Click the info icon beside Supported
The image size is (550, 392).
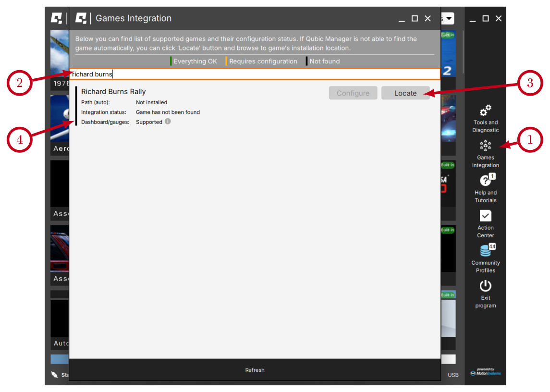pyautogui.click(x=168, y=122)
